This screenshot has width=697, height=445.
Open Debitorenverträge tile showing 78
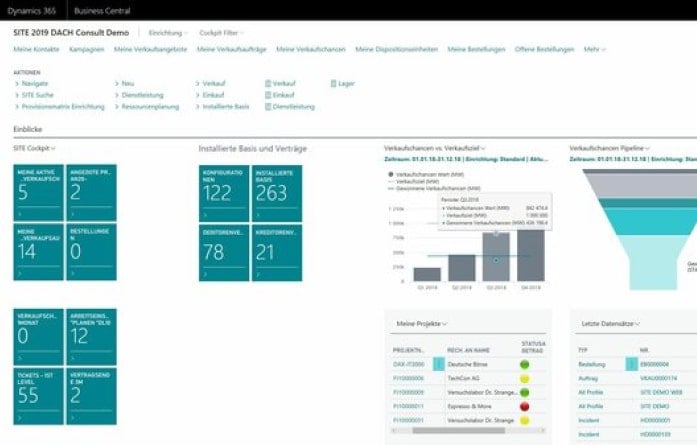tap(224, 253)
